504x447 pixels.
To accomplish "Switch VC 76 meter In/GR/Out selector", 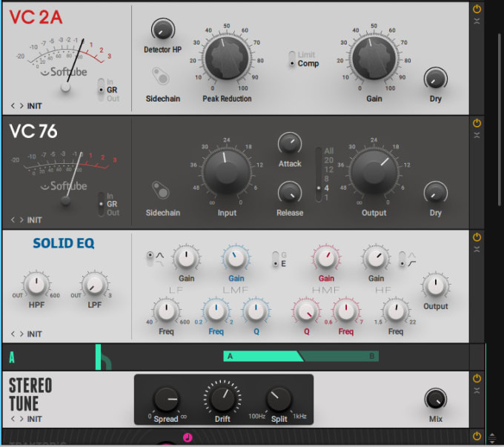I will point(102,204).
